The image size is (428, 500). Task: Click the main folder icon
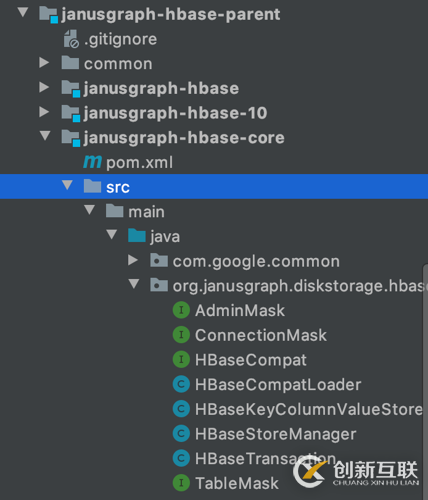point(115,211)
